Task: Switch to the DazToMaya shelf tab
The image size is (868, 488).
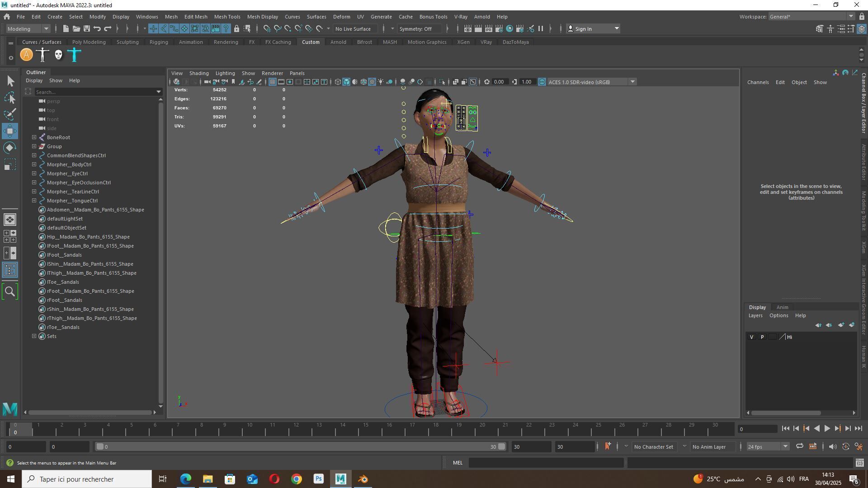Action: [515, 42]
